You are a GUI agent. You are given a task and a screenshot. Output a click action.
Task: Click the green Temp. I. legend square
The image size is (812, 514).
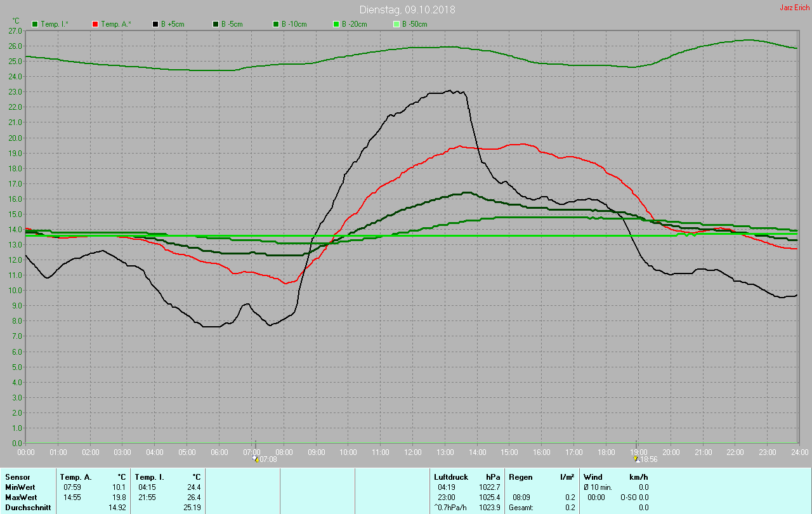pyautogui.click(x=35, y=24)
